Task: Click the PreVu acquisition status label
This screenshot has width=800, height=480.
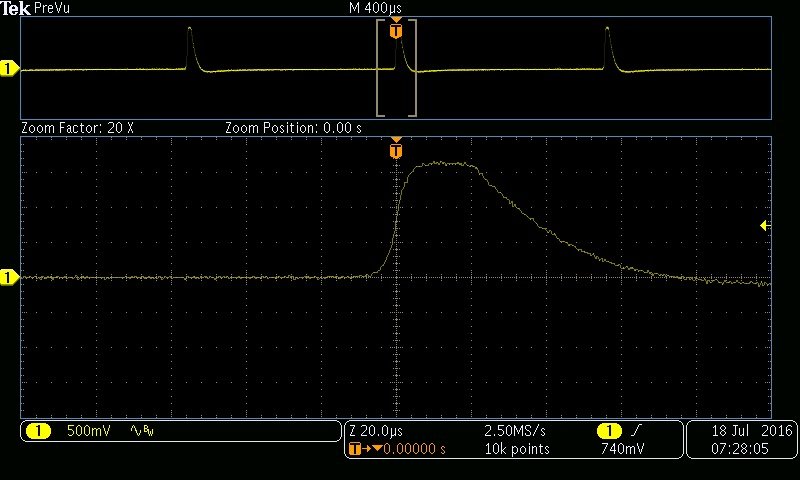Action: 53,7
